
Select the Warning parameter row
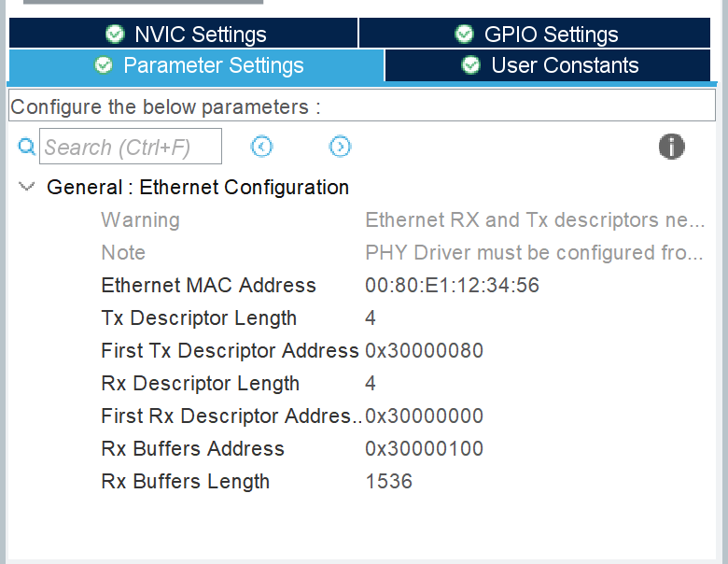pyautogui.click(x=140, y=219)
